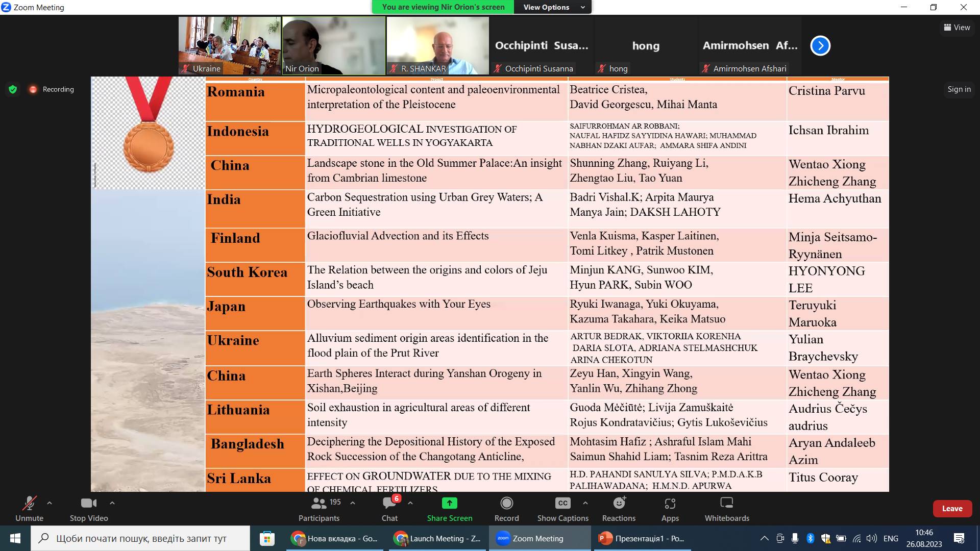
Task: Stop Video camera button
Action: [89, 509]
